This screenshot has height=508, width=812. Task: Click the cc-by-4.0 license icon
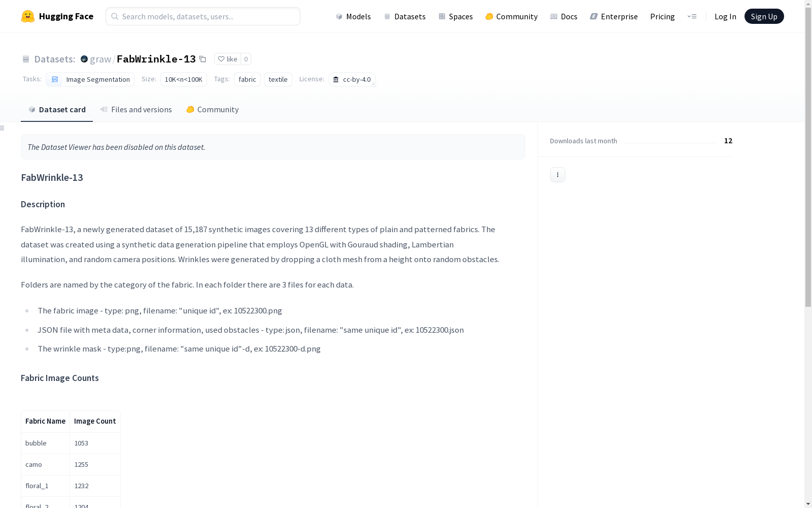(336, 79)
